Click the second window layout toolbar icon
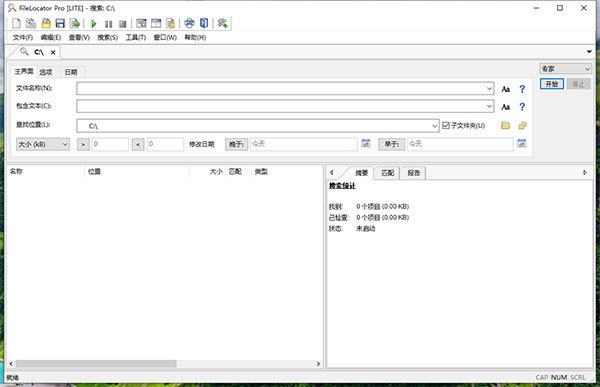The width and height of the screenshot is (600, 387). [x=156, y=23]
